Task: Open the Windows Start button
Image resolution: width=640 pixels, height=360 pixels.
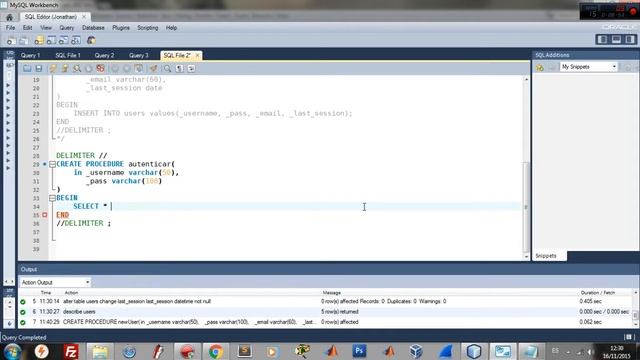Action: [12, 351]
